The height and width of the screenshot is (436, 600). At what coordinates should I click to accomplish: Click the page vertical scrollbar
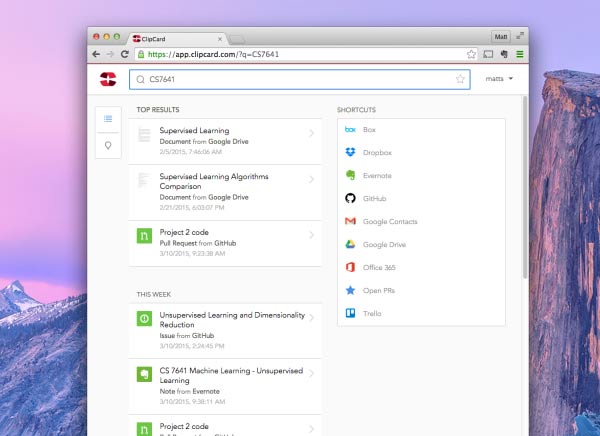coord(525,187)
